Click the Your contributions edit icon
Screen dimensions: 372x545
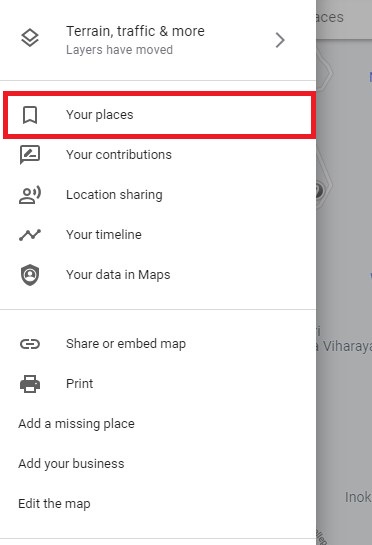30,155
